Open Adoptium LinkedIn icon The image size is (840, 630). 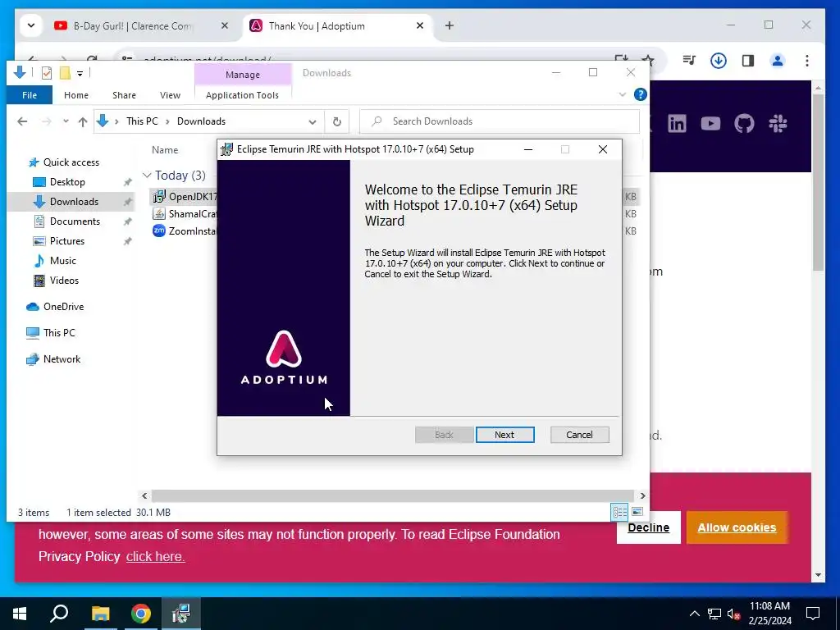[x=677, y=124]
